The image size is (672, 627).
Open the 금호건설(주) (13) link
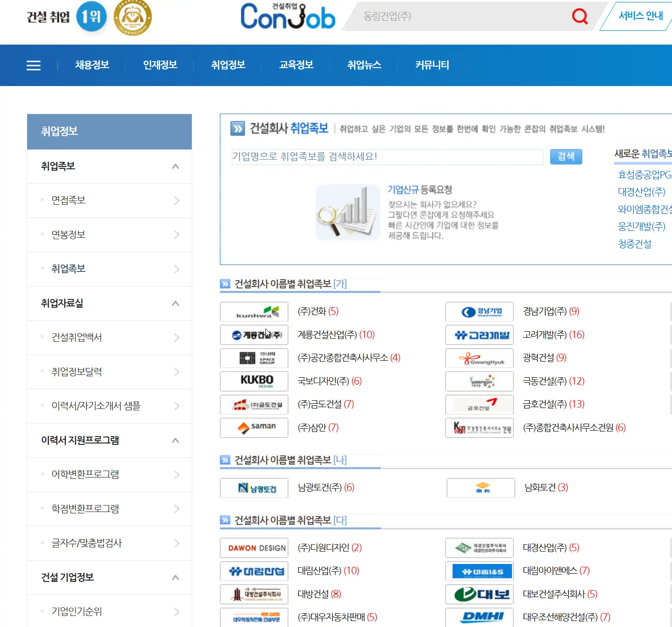coord(553,404)
